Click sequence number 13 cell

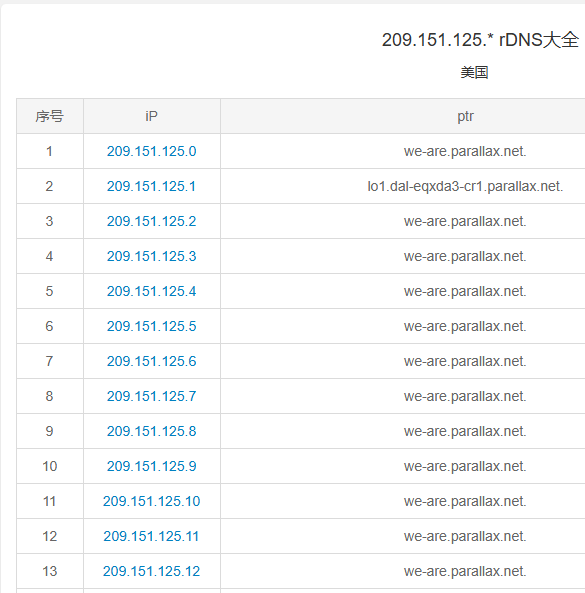coord(50,571)
